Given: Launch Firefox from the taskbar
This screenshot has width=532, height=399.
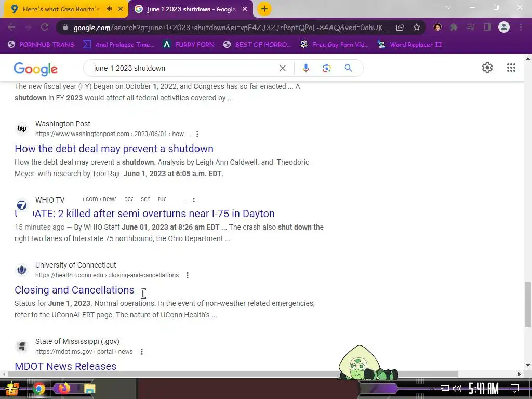Looking at the screenshot, I should tap(64, 388).
